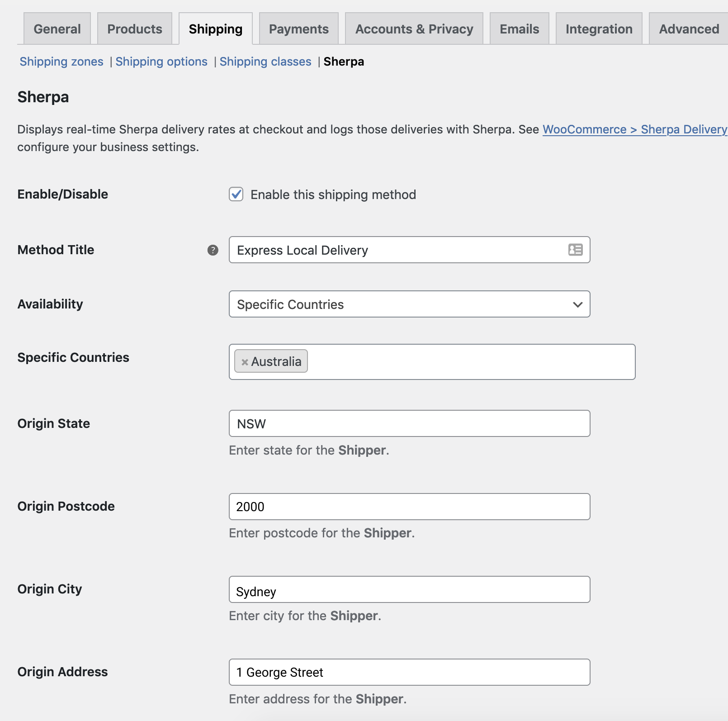The width and height of the screenshot is (728, 721).
Task: Switch to the General tab
Action: tap(57, 29)
